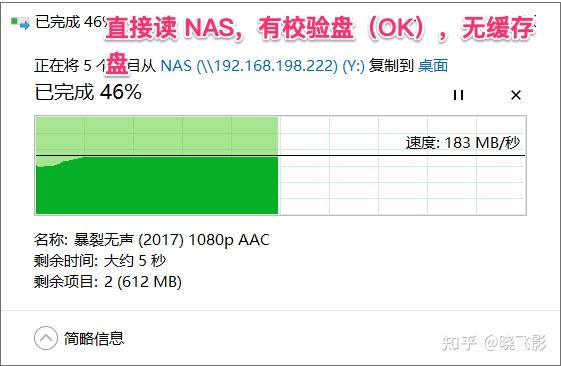This screenshot has width=561, height=366.
Task: Click the 剩余时间: 大约 5 秒 line
Action: (x=100, y=261)
